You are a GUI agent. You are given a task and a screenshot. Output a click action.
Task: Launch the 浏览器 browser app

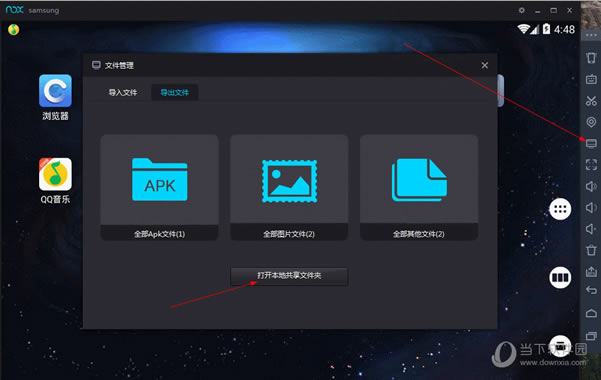[x=55, y=97]
